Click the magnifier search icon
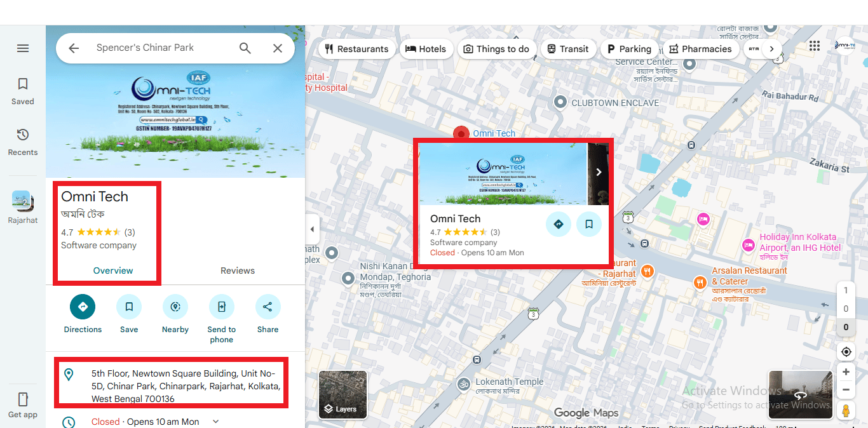868x428 pixels. (x=245, y=48)
